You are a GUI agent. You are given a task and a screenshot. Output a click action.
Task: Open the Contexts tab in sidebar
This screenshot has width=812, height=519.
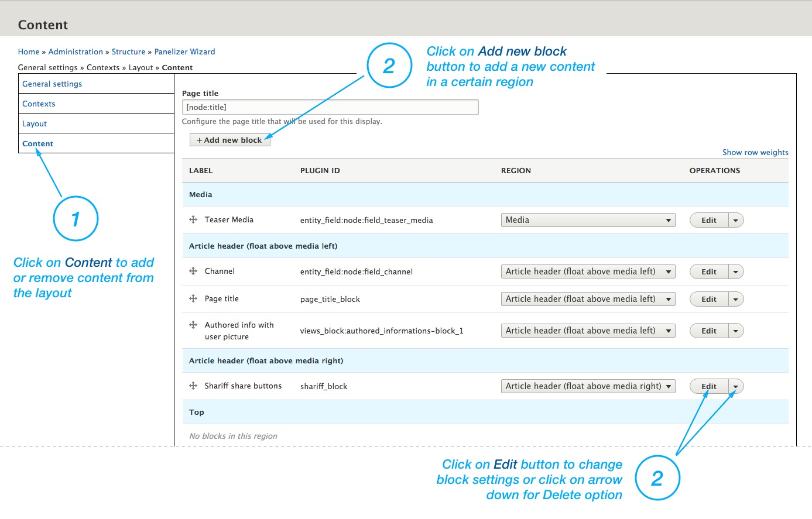click(39, 104)
